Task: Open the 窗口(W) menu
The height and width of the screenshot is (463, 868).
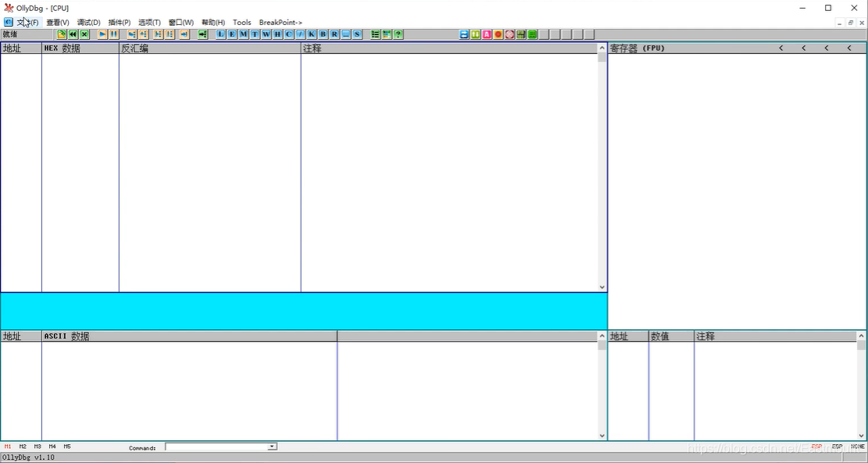Action: [x=181, y=22]
